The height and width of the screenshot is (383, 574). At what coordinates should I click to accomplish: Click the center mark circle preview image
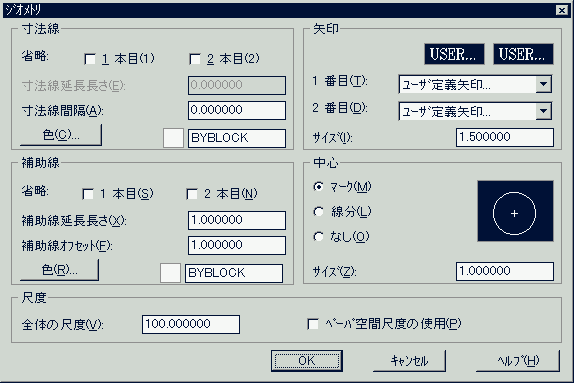click(515, 211)
